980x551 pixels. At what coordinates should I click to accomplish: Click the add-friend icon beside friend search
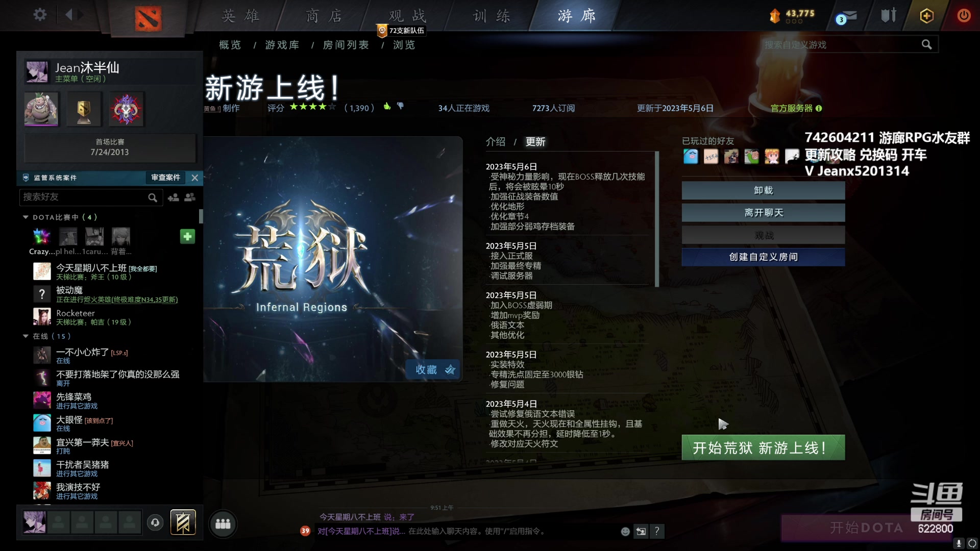(174, 197)
